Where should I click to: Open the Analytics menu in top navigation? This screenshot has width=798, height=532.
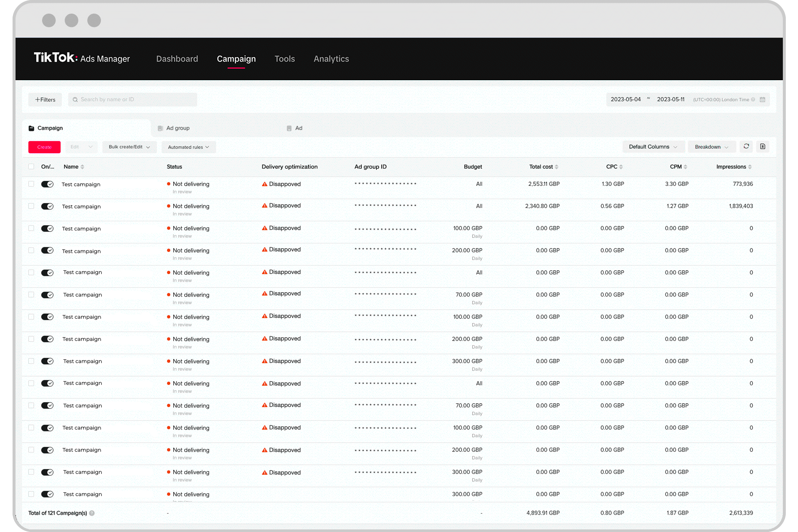(331, 59)
